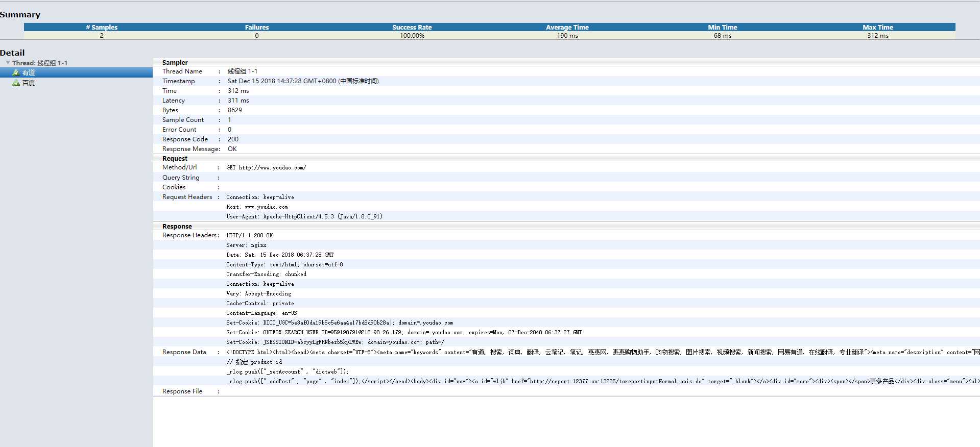The height and width of the screenshot is (447, 980).
Task: Select the '// 指定 product id' comment line
Action: [x=254, y=362]
